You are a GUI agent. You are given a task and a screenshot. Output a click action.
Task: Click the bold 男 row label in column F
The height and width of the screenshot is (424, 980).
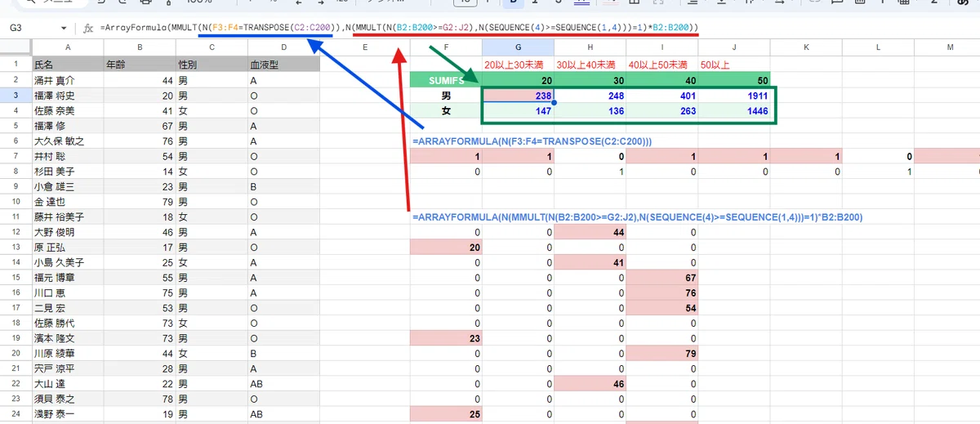(x=446, y=96)
